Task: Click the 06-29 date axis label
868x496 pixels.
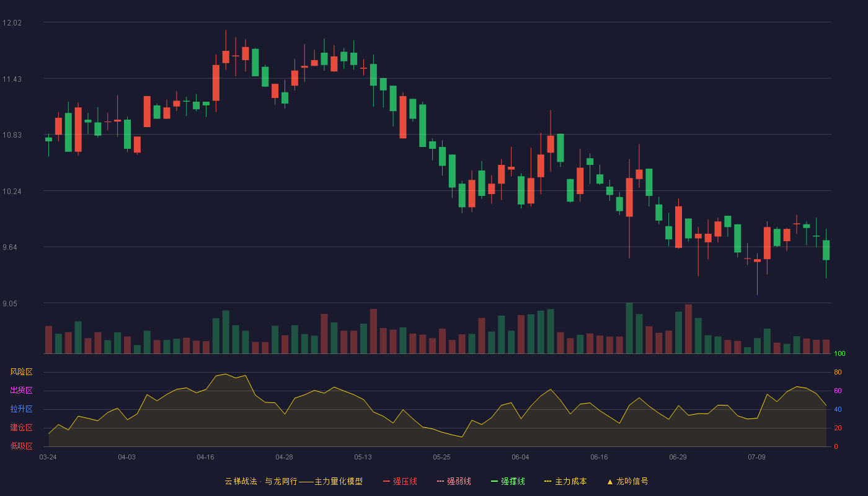Action: click(x=678, y=457)
